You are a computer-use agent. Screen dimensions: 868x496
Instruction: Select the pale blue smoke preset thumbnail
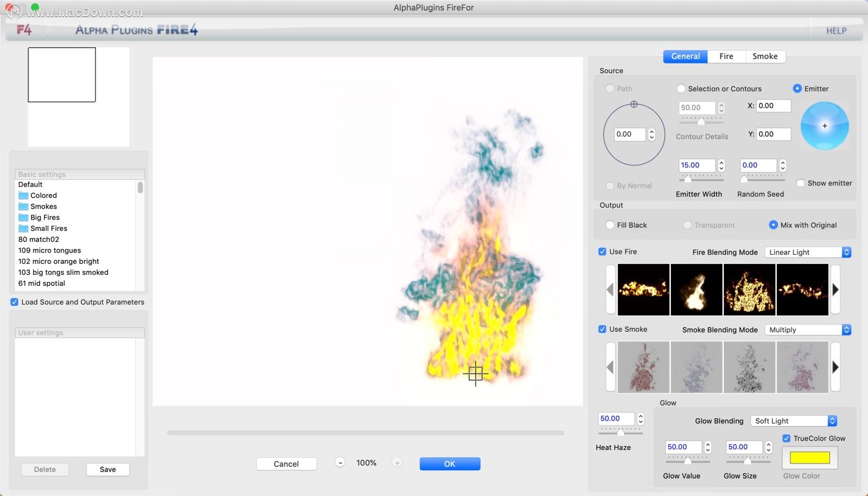(696, 367)
